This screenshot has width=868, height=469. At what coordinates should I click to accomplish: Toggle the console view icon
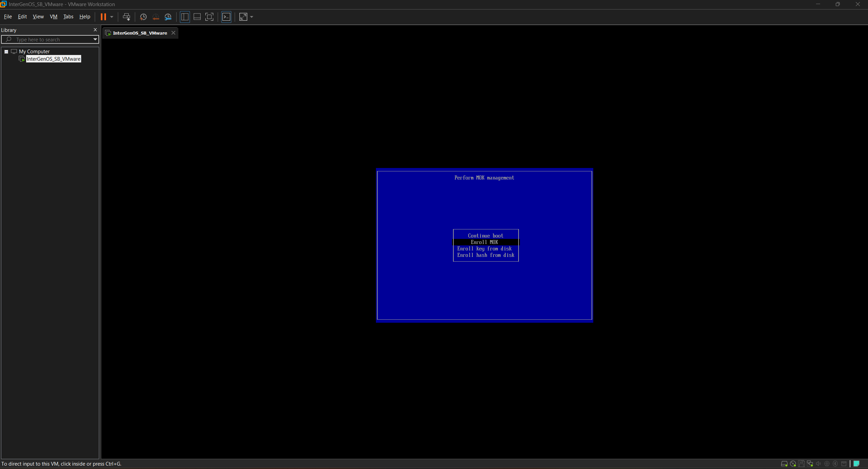226,17
